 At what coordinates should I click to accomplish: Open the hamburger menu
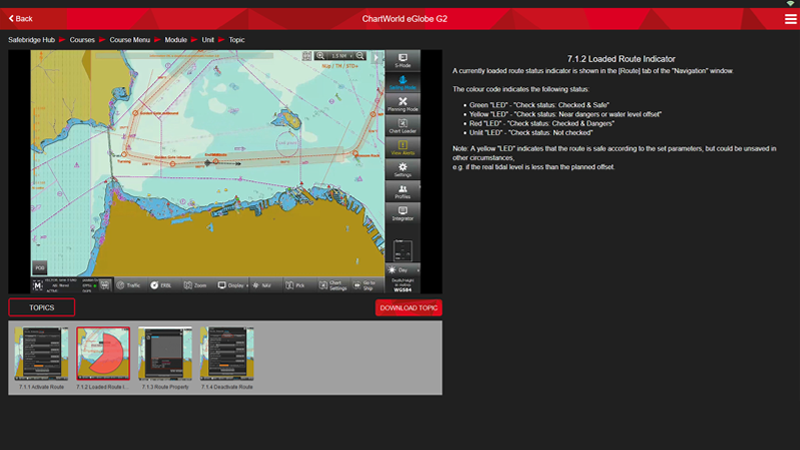[791, 19]
